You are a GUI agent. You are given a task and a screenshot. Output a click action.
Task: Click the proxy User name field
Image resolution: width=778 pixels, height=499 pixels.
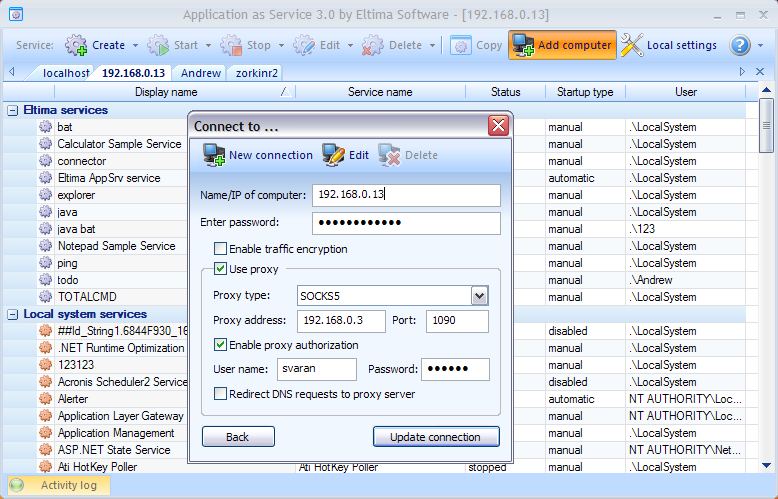pyautogui.click(x=317, y=369)
